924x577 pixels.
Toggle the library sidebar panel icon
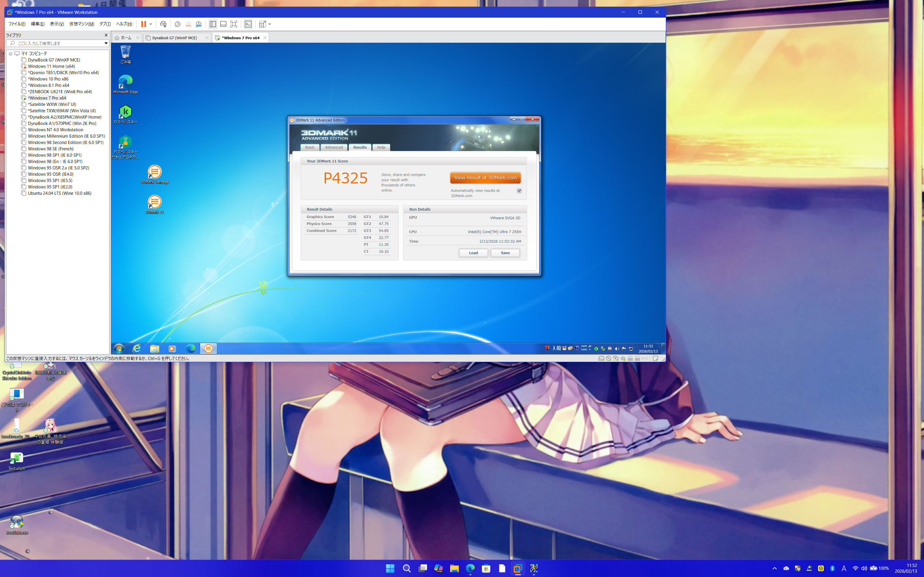pyautogui.click(x=213, y=24)
